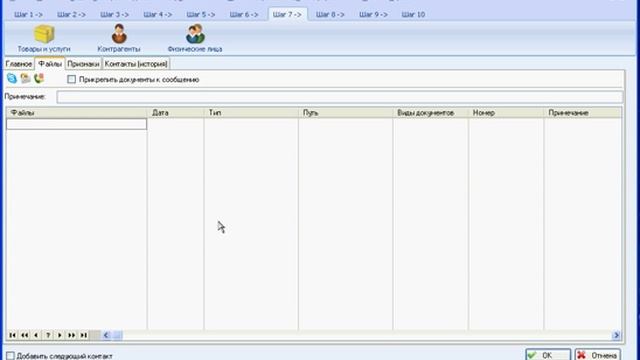The image size is (640, 360).
Task: Switch to the Шаг 8 tab
Action: coord(330,14)
